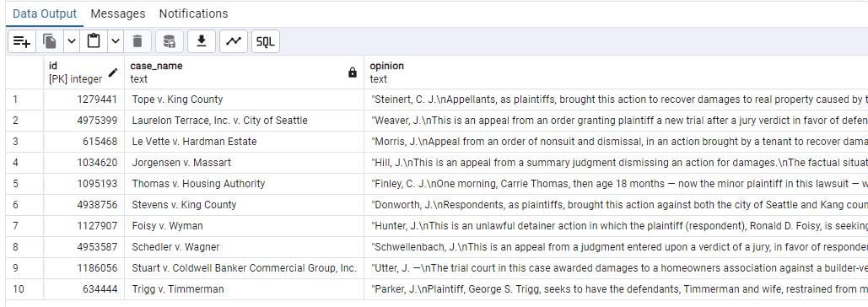Image resolution: width=868 pixels, height=307 pixels.
Task: Click the Tope v. King County cell
Action: (244, 100)
